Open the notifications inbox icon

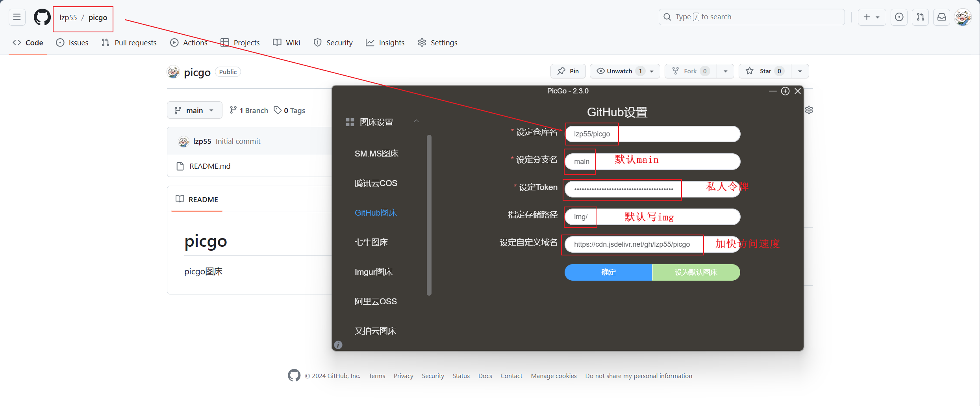(942, 17)
